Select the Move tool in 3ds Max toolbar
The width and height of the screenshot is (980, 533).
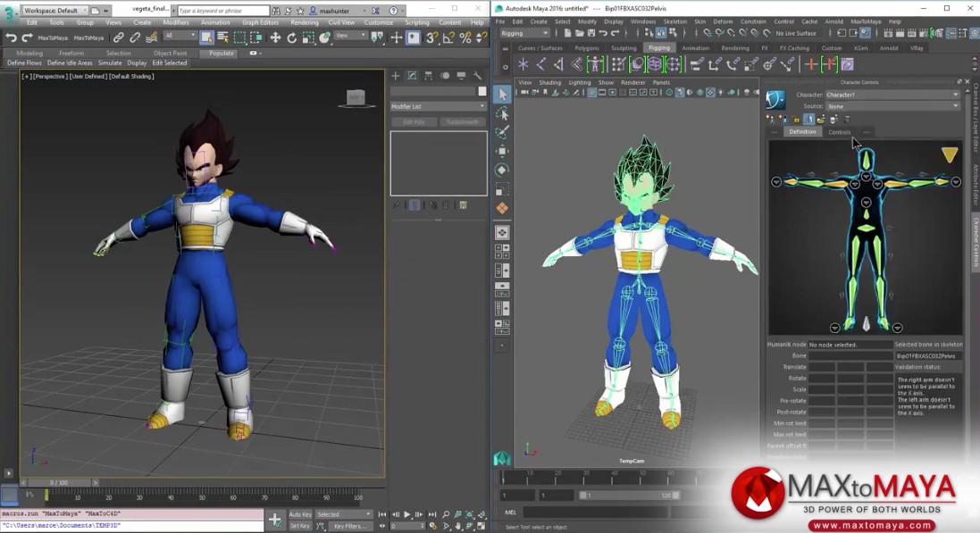point(274,37)
